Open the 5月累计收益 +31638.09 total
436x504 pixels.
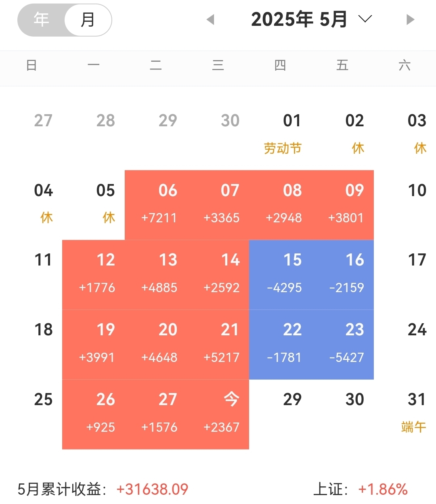(x=103, y=489)
